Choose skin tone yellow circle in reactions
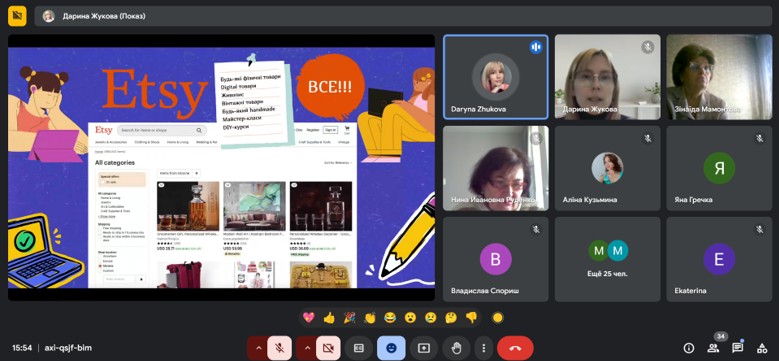This screenshot has height=361, width=779. 497,318
